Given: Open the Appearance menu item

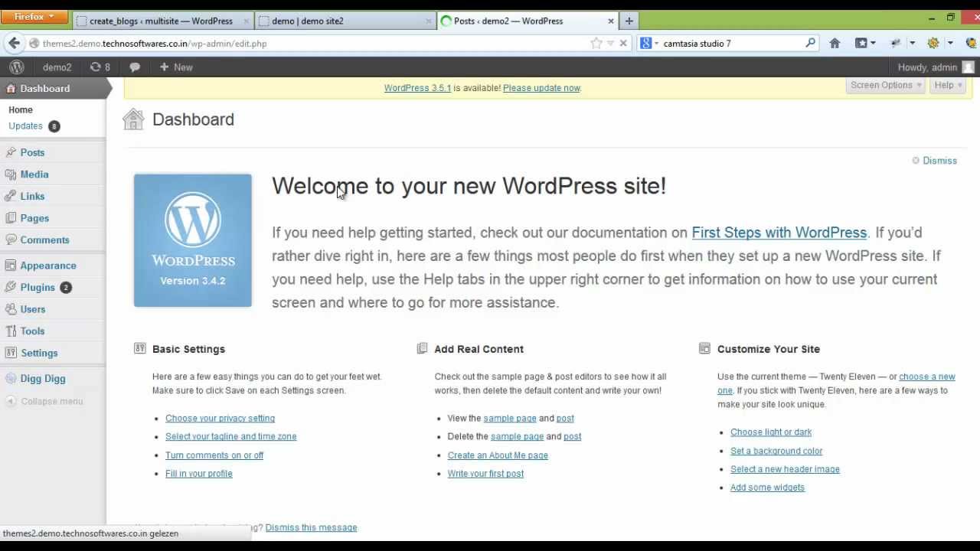Looking at the screenshot, I should (x=48, y=266).
